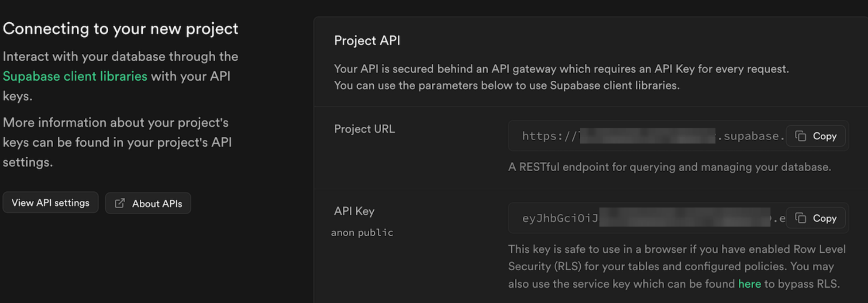
Task: Click the blurred portion of the API key
Action: click(x=685, y=217)
